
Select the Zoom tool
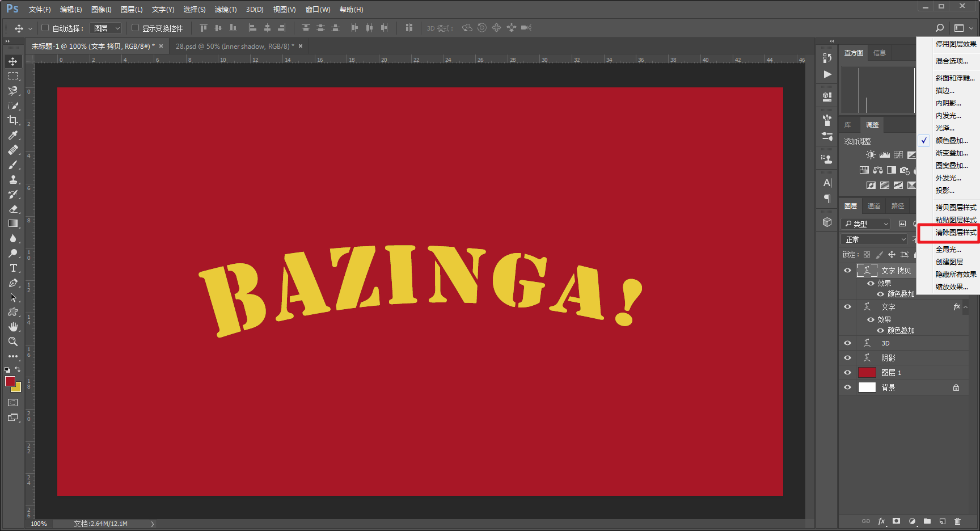tap(12, 342)
